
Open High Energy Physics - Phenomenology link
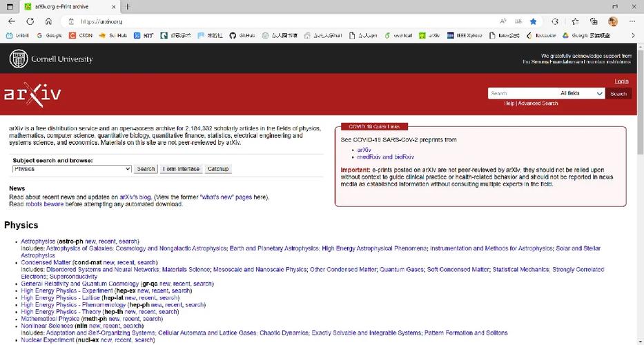[x=73, y=305]
